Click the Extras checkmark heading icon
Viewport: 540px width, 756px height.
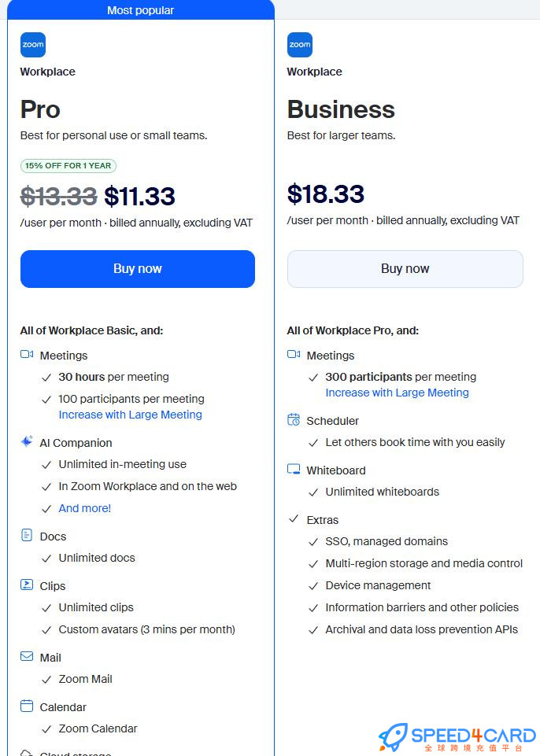294,519
